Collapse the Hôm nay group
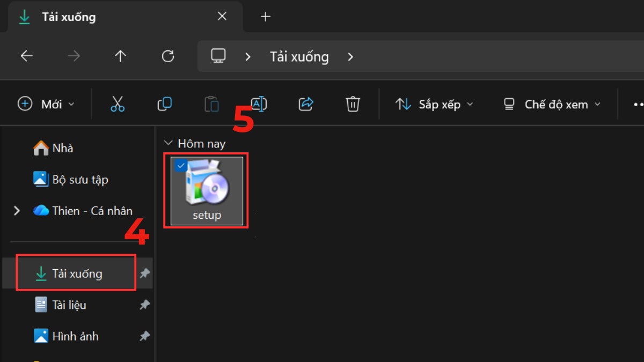The height and width of the screenshot is (362, 644). [x=169, y=143]
